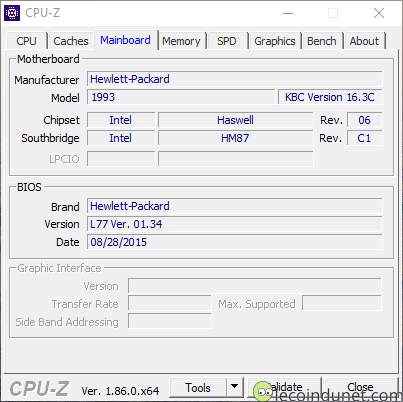Click the empty Graphic Interface Version field

click(255, 286)
